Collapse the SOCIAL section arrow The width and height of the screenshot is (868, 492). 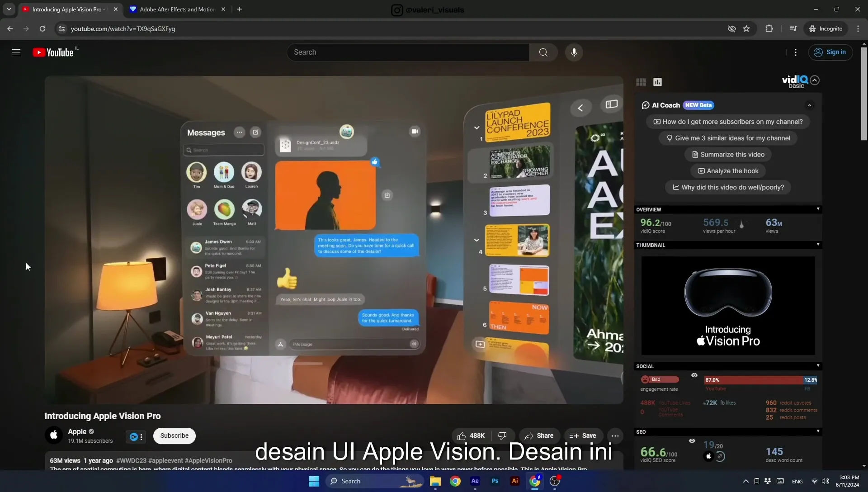pos(818,366)
